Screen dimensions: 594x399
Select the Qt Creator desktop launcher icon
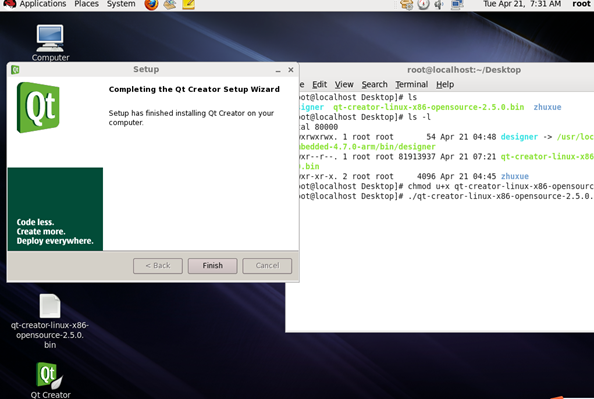(50, 380)
